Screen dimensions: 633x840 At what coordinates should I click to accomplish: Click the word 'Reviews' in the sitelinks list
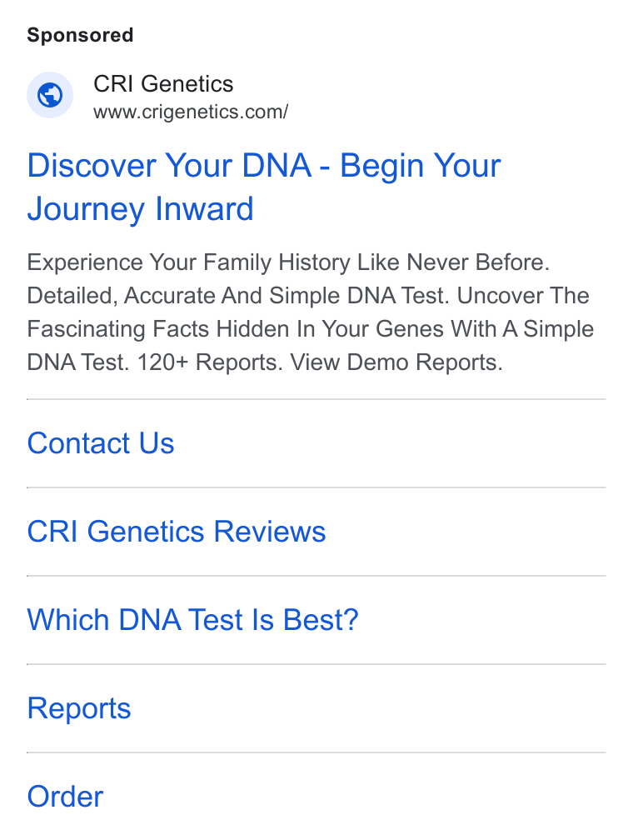pyautogui.click(x=270, y=532)
